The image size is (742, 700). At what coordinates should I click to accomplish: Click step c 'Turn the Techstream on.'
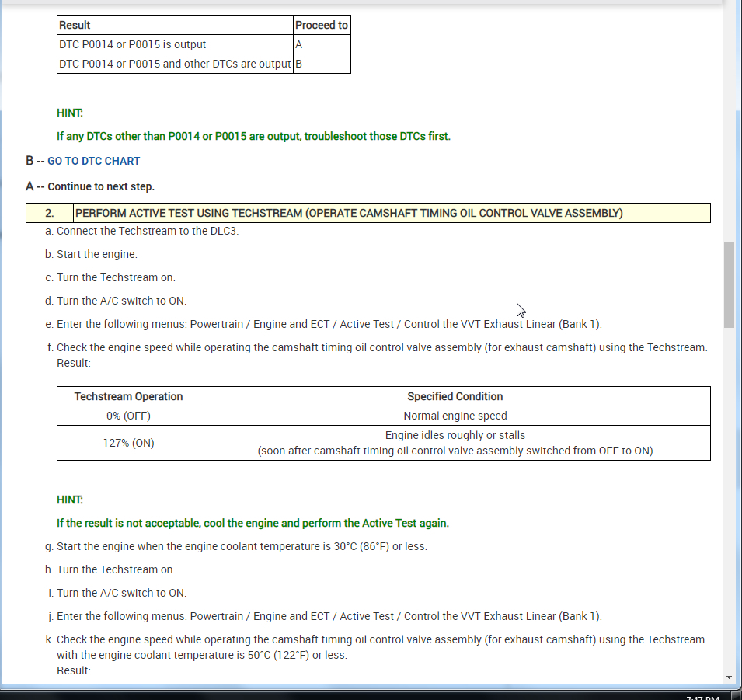pos(116,277)
